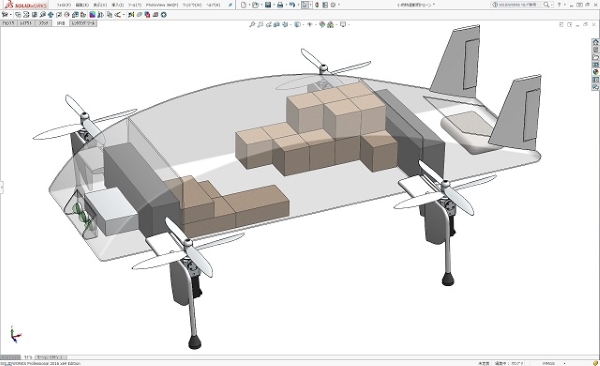This screenshot has width=600, height=366.
Task: Open the Appearances color ball task pane tab
Action: (595, 72)
